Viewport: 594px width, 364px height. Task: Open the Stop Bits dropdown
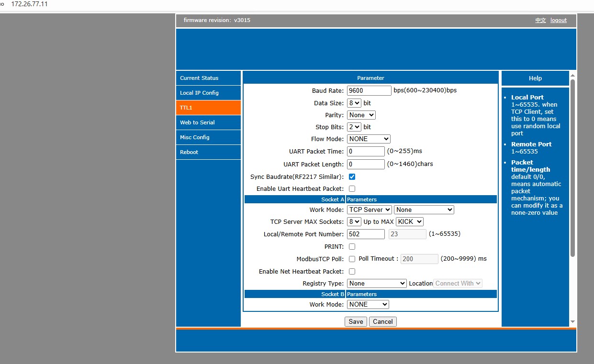pyautogui.click(x=354, y=127)
